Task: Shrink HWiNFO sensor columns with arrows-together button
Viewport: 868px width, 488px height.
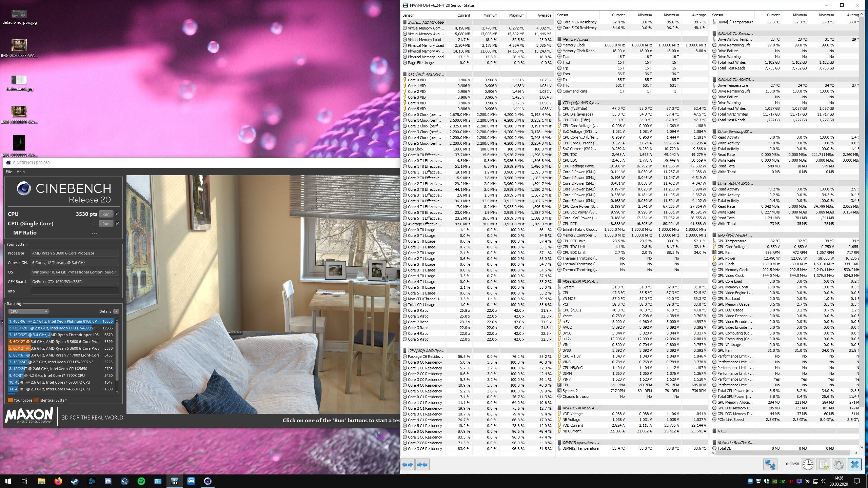Action: tap(422, 464)
